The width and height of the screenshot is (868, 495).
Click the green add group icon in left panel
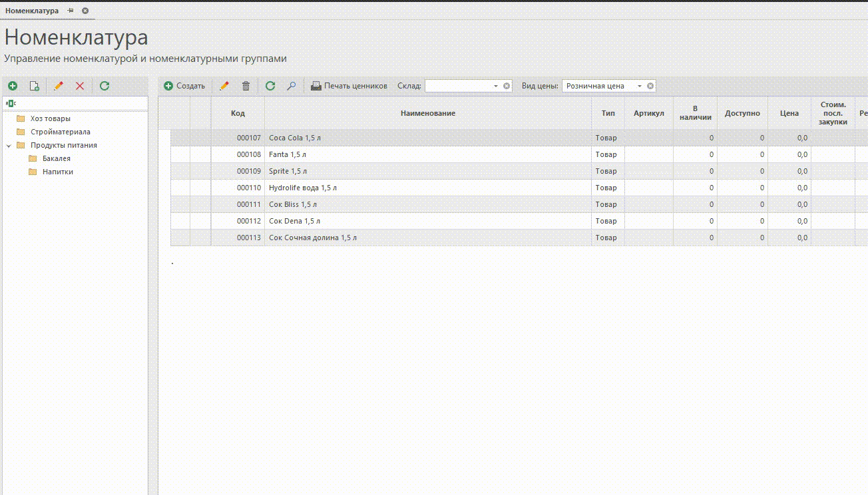pos(13,86)
